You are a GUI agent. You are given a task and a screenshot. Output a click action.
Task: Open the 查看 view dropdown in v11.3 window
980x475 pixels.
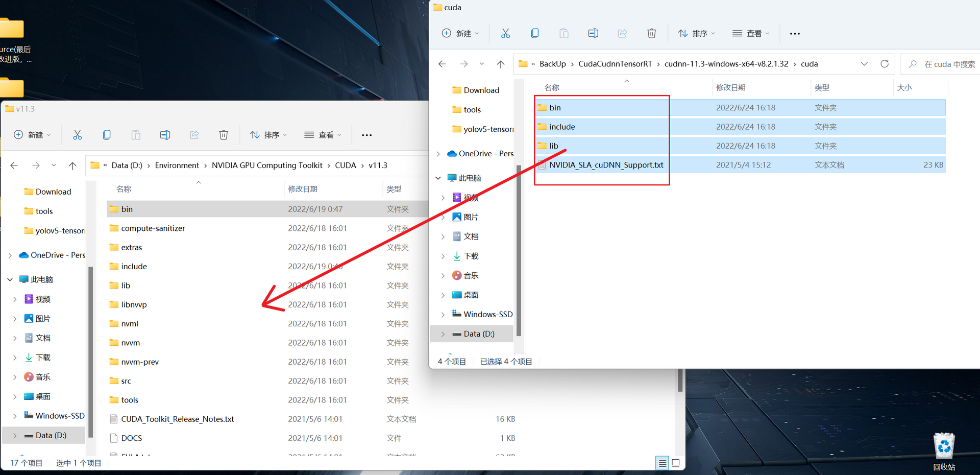[323, 135]
